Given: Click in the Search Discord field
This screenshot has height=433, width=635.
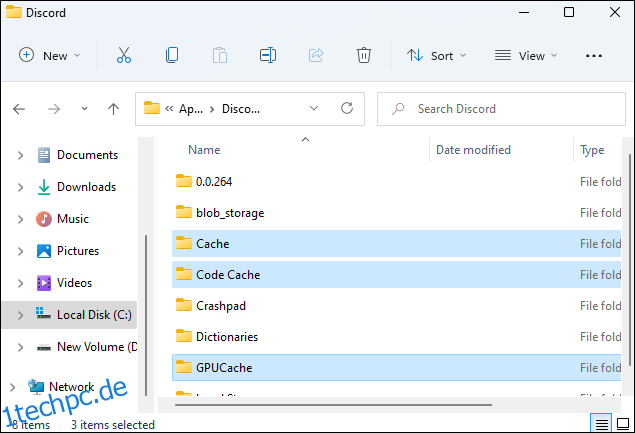Looking at the screenshot, I should pos(501,109).
